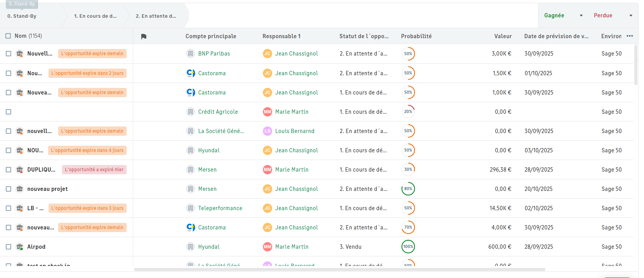Toggle the select-all checkbox next to Nom
Screen dimensions: 644x278
point(8,36)
